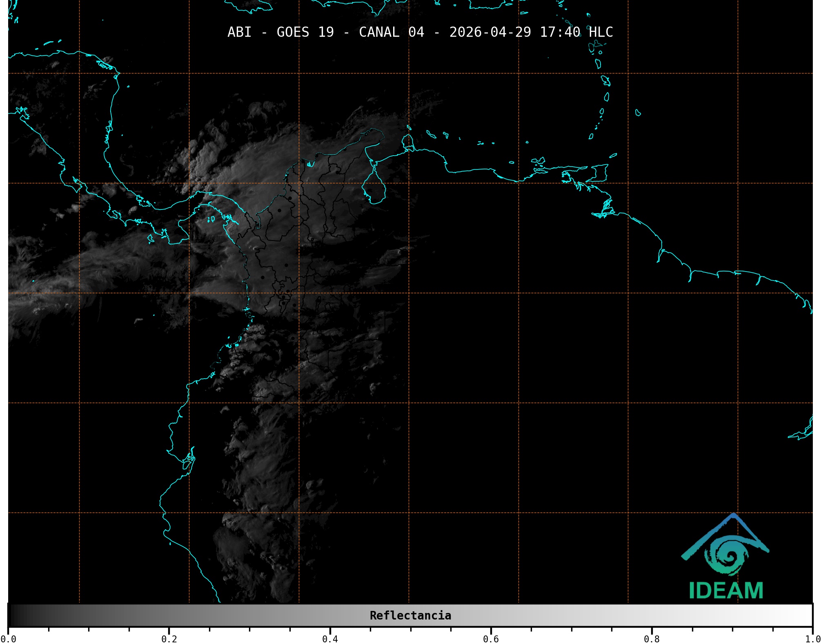This screenshot has width=821, height=644.
Task: Click the '17:40 HLC' time in the title
Action: (576, 32)
